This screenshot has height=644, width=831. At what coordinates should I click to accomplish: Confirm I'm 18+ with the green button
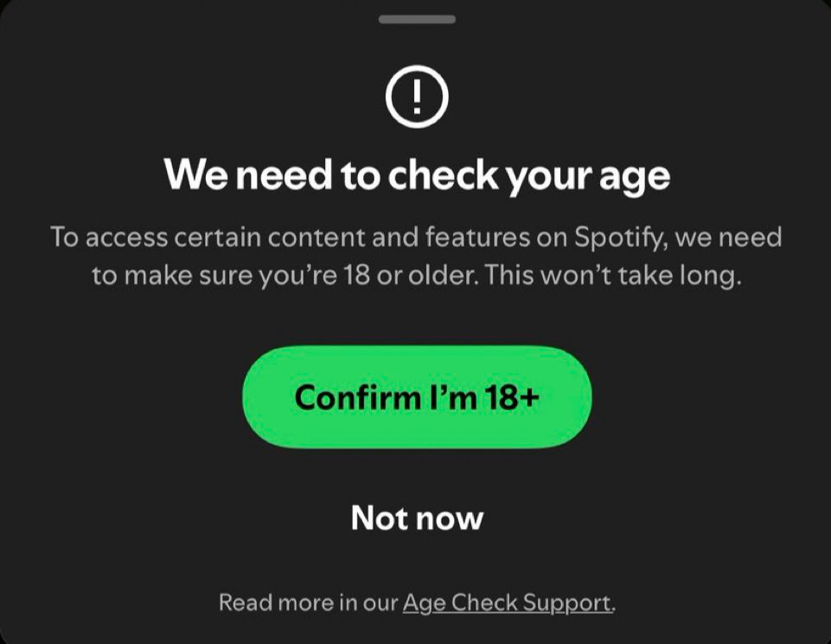[x=417, y=397]
